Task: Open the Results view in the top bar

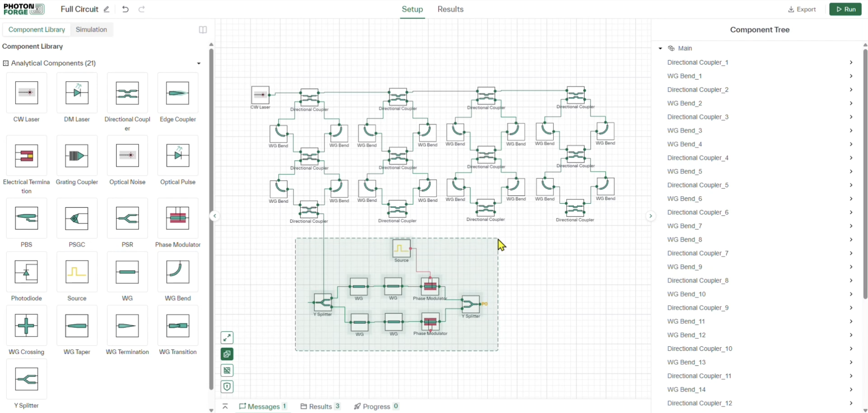Action: coord(451,9)
